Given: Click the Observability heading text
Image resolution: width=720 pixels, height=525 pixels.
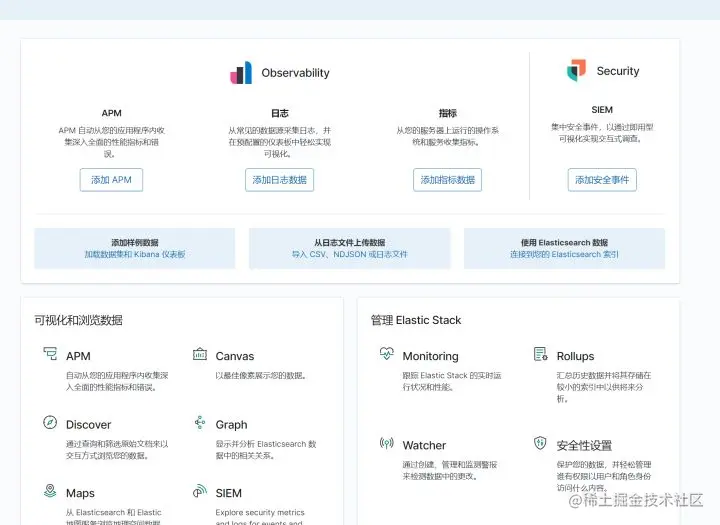Looking at the screenshot, I should 295,73.
